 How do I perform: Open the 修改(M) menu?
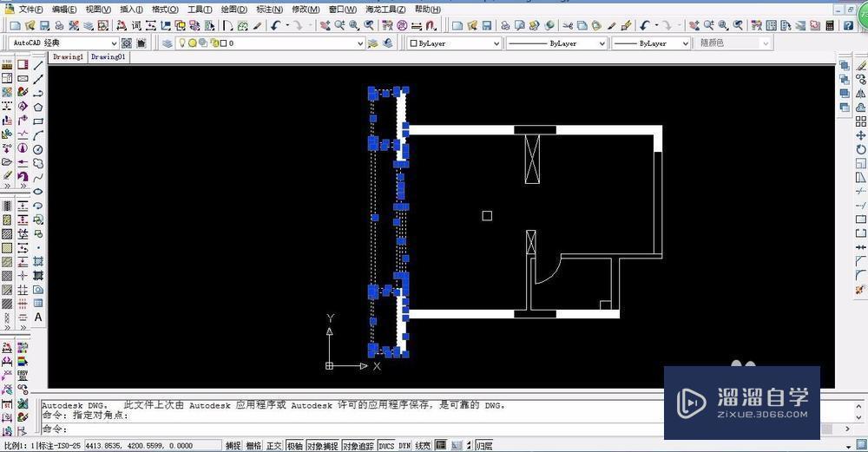pos(306,10)
